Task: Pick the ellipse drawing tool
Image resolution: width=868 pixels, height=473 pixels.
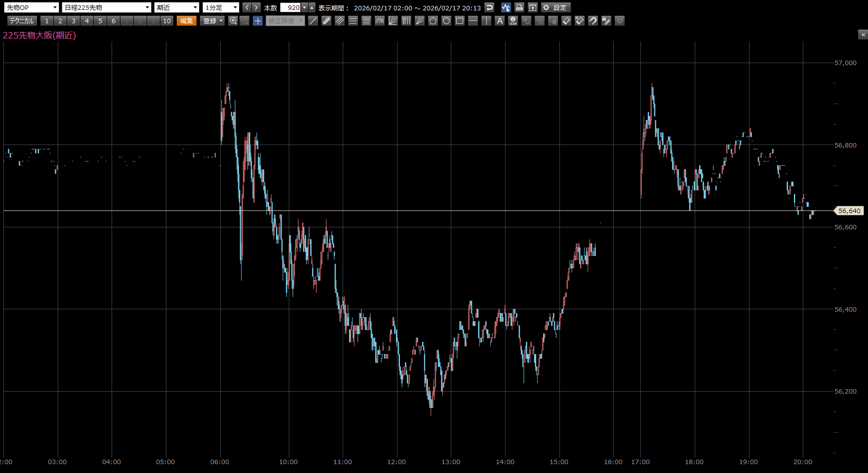Action: pos(446,21)
